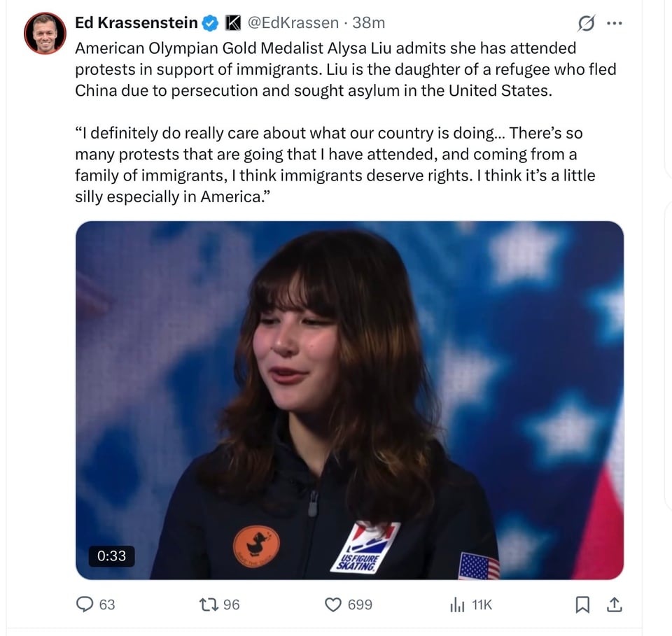Click the 11K view count

482,604
